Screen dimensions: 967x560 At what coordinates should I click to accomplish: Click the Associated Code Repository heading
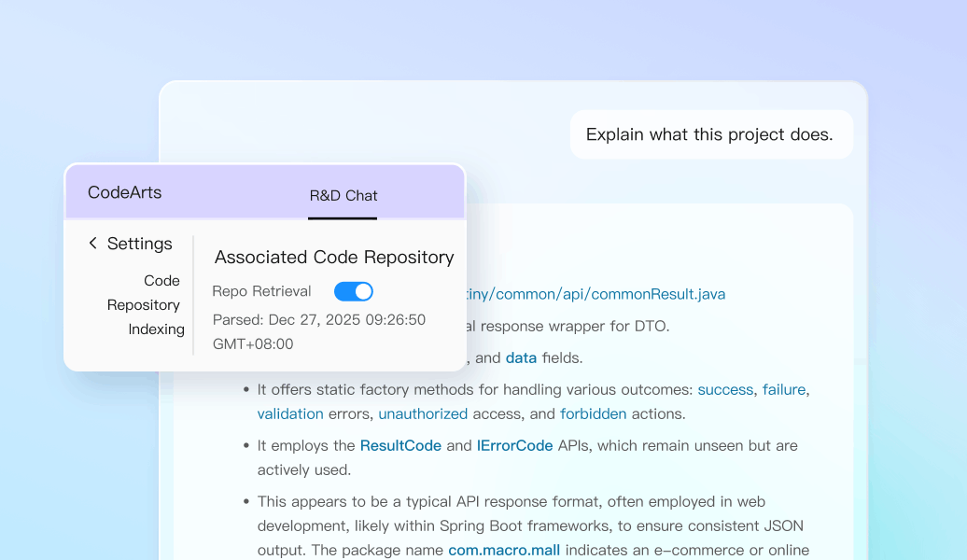[x=333, y=258]
